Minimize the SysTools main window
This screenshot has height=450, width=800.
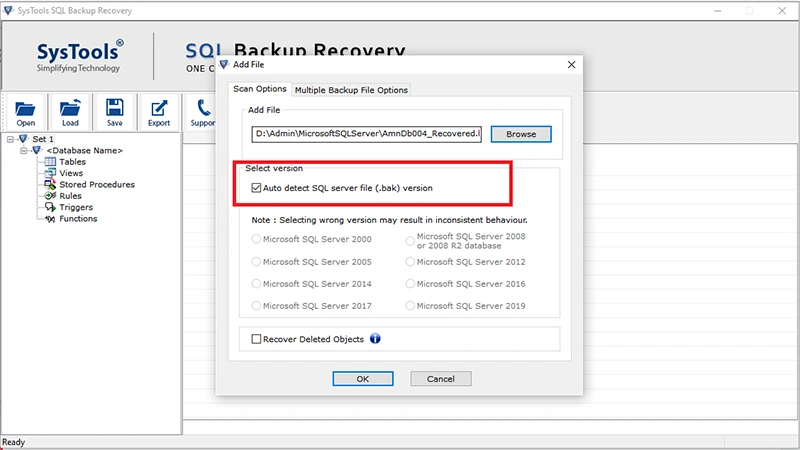coord(717,10)
